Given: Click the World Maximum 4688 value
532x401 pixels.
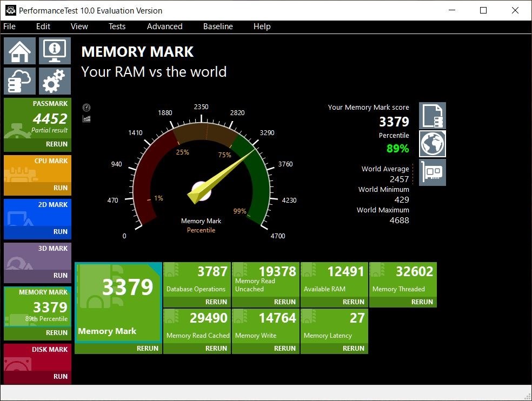Looking at the screenshot, I should pos(400,220).
